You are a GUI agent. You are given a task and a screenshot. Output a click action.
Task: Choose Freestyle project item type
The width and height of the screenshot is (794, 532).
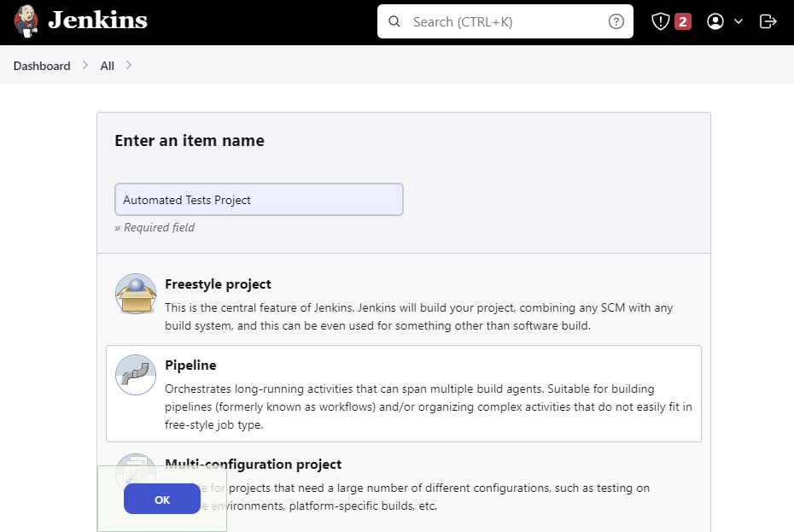(218, 284)
